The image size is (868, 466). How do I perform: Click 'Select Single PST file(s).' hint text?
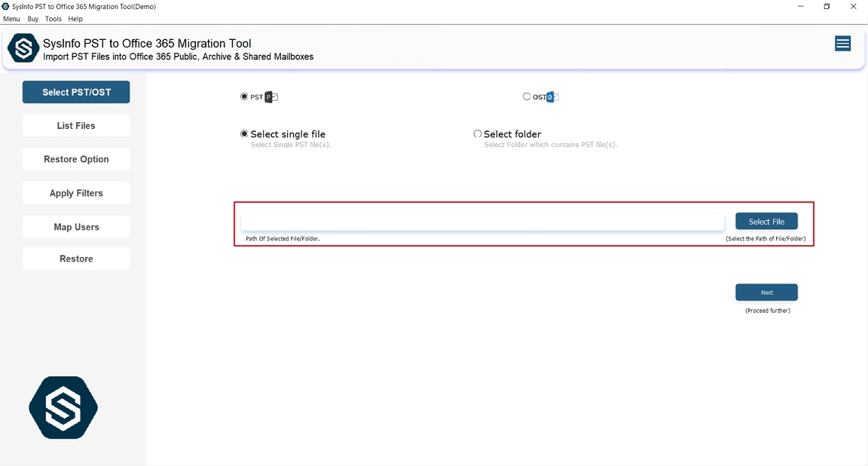click(291, 145)
